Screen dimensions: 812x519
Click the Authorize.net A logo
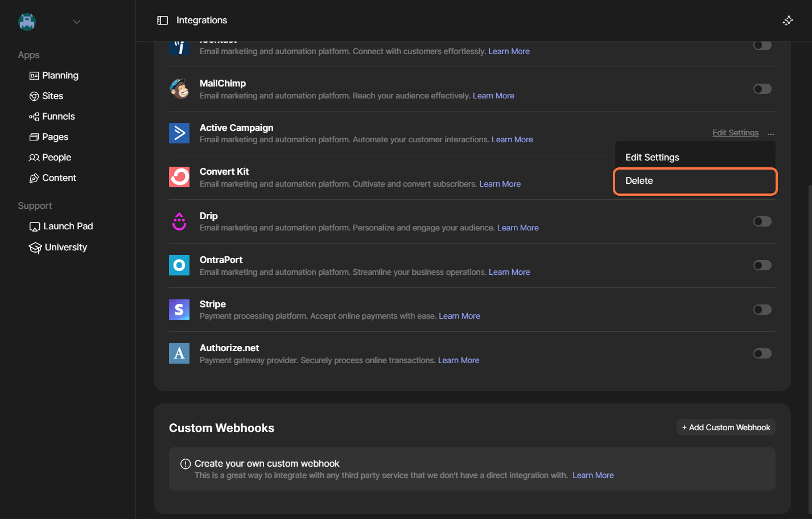click(179, 353)
